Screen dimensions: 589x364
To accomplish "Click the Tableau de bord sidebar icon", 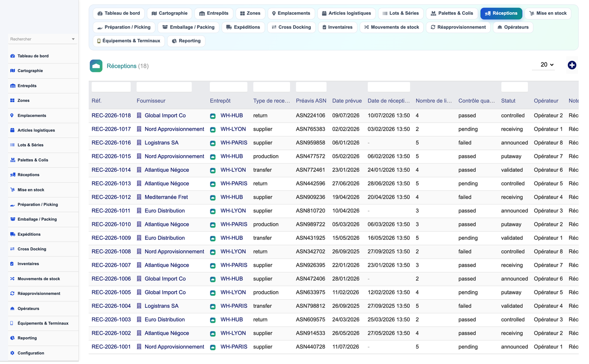I will pos(12,56).
